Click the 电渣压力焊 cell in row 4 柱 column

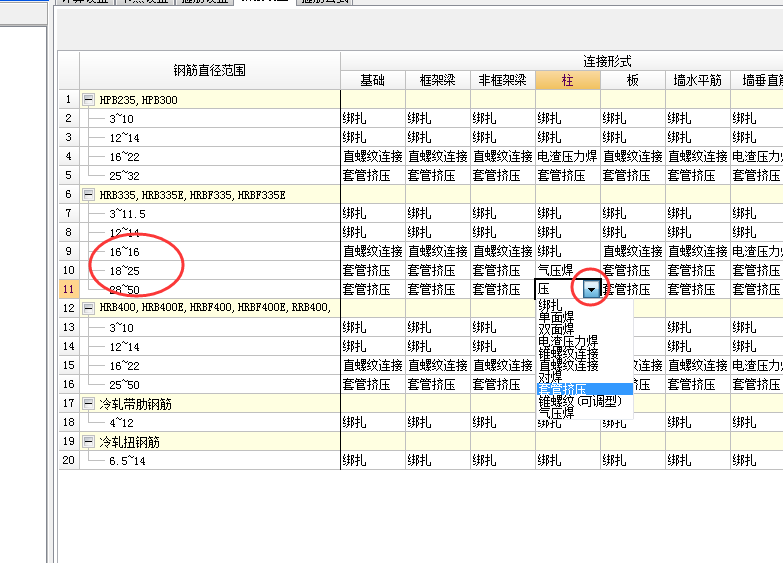(567, 156)
